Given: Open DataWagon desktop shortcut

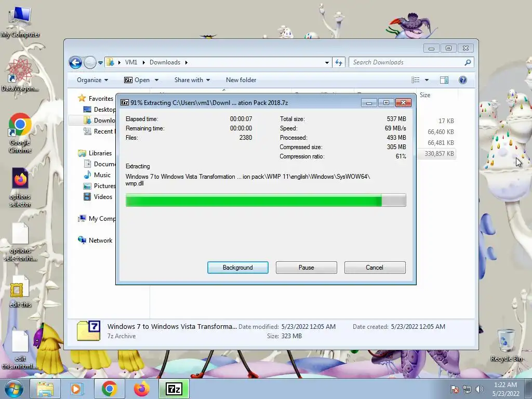Looking at the screenshot, I should [x=20, y=75].
